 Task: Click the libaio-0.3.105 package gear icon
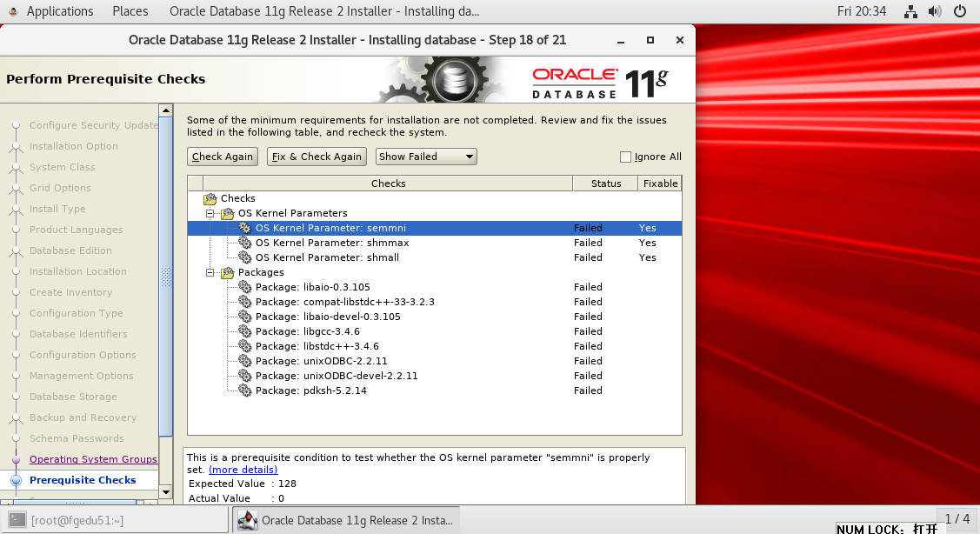pyautogui.click(x=245, y=287)
